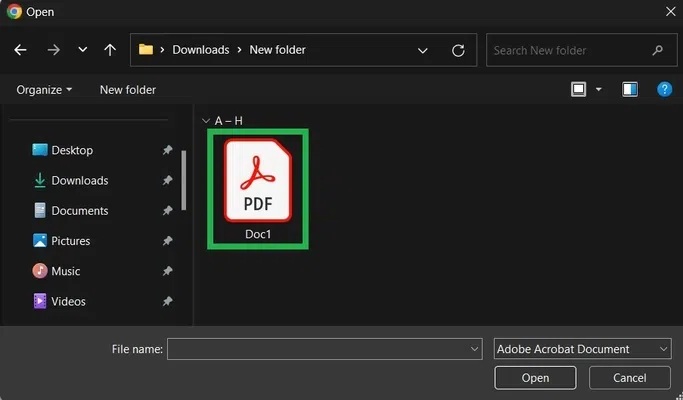Screen dimensions: 683x400
Task: Click the Cancel button
Action: click(x=629, y=378)
